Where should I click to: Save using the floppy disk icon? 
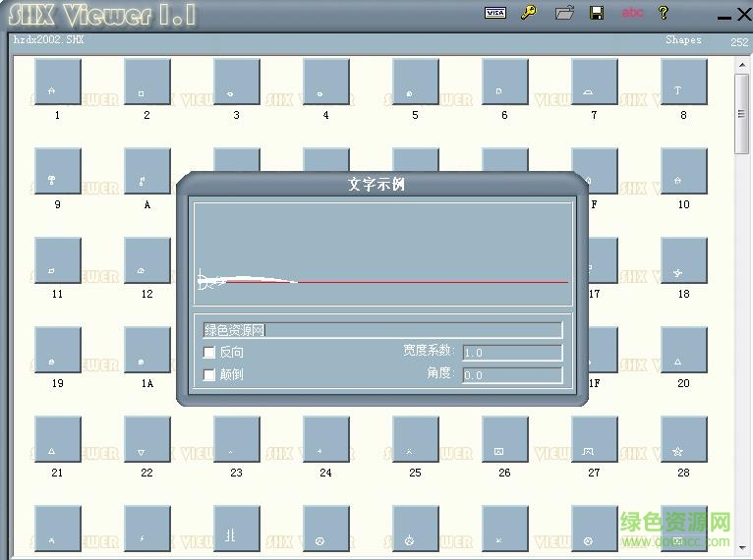tap(597, 13)
